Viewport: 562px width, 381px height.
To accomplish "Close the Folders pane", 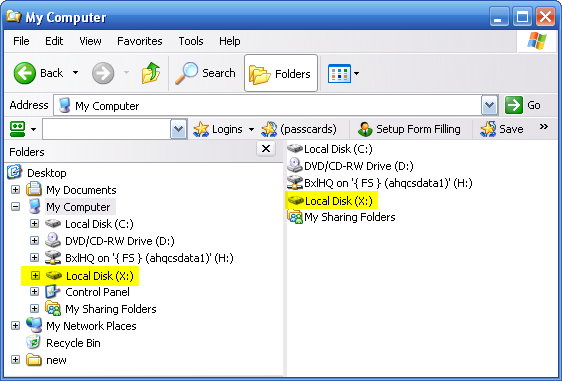I will click(x=266, y=148).
